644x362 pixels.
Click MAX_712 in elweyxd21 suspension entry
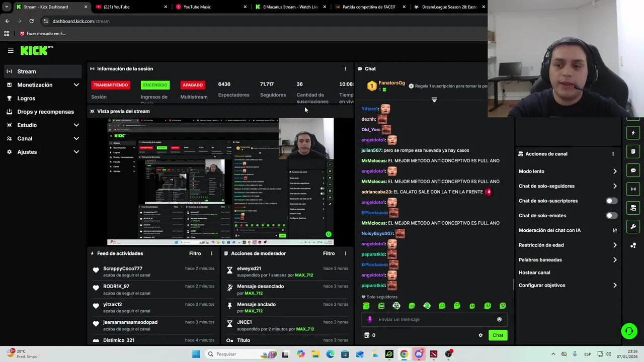point(304,276)
